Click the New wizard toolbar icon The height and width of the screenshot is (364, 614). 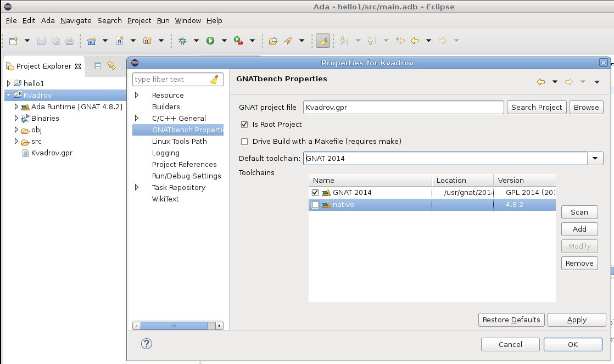click(13, 41)
